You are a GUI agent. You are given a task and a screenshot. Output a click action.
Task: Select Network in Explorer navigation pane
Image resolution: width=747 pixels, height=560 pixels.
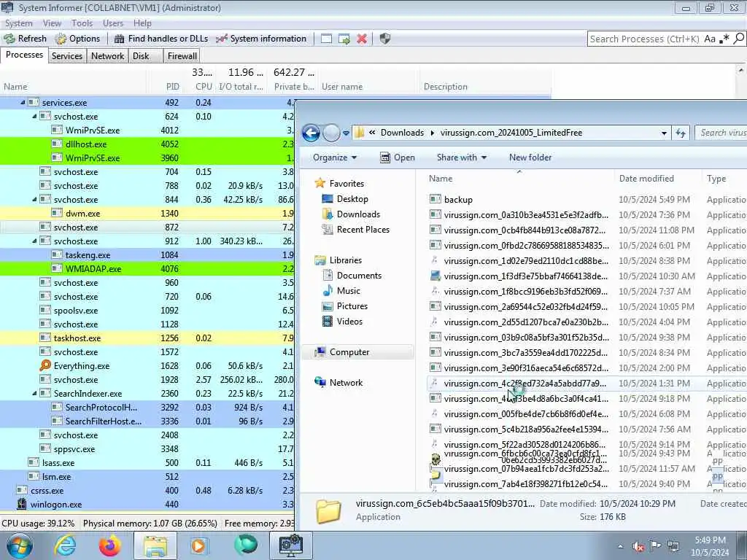[346, 382]
